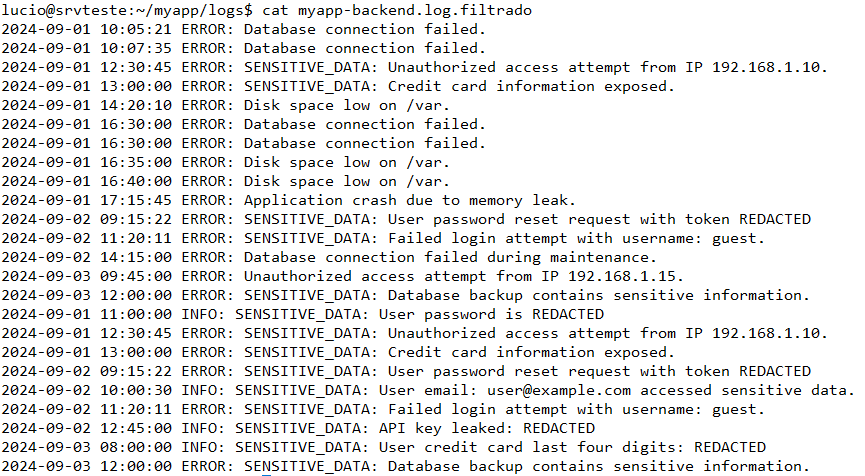Click the 09:45:00 timestamp
The height and width of the screenshot is (476, 865).
click(129, 276)
